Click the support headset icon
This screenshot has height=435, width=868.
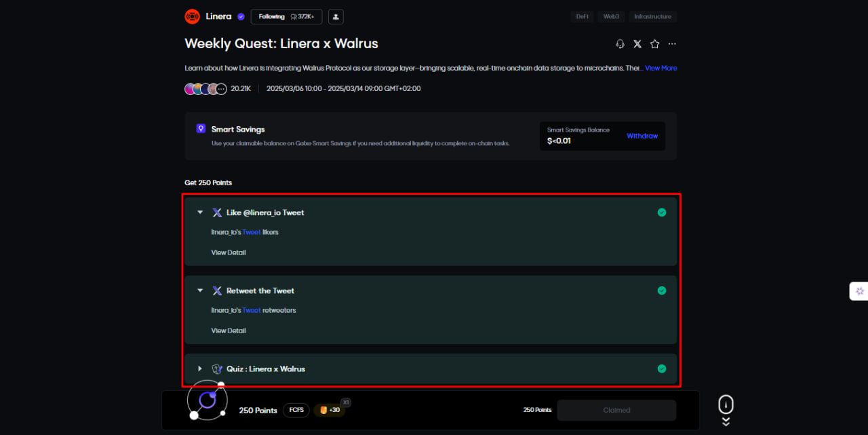[620, 43]
